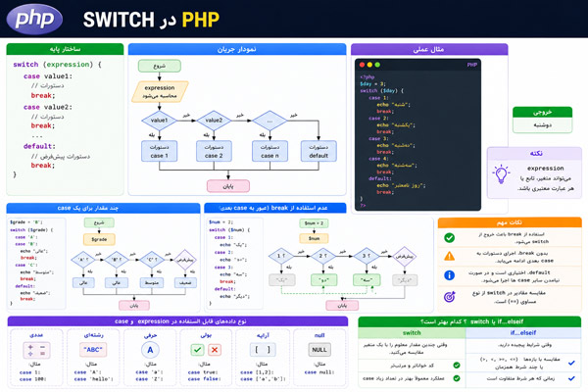Click the دستورات case n box

tap(269, 151)
